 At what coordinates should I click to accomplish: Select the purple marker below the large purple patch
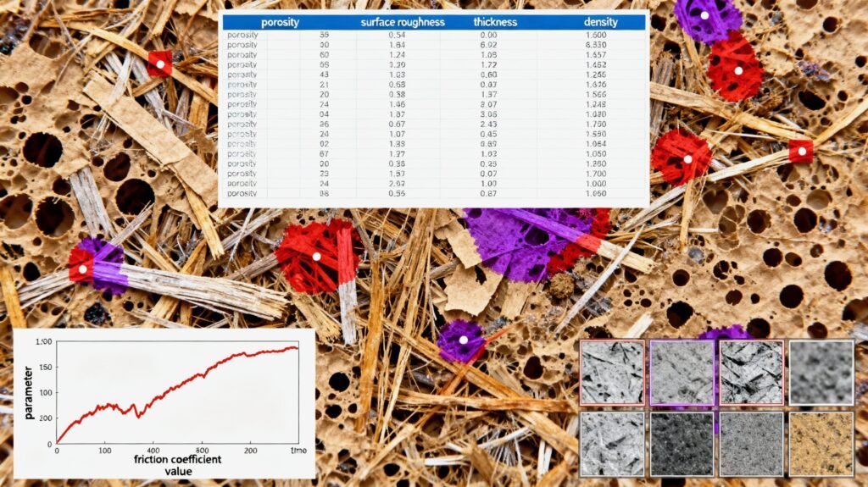(463, 340)
